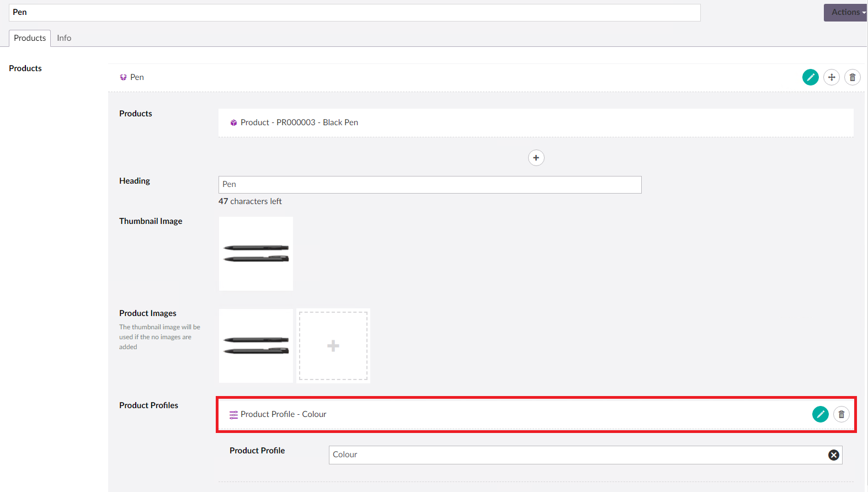This screenshot has height=492, width=868.
Task: Click the move handle icon on Pen row
Action: (831, 77)
